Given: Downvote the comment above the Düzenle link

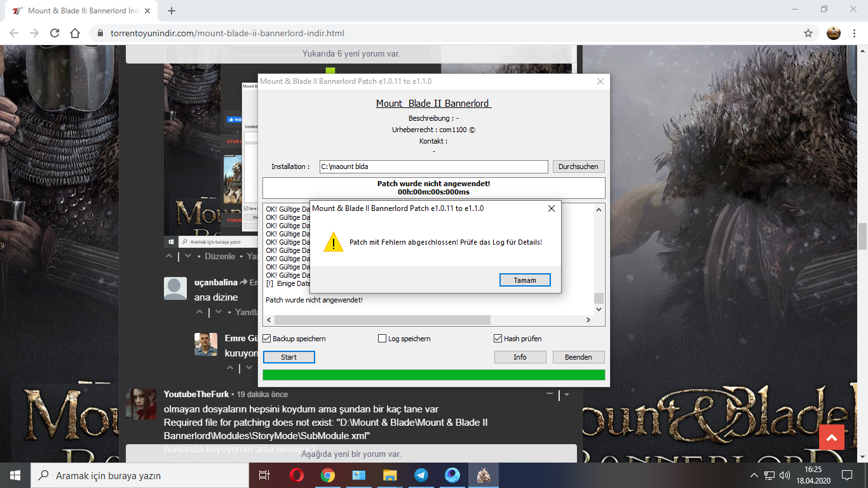Looking at the screenshot, I should click(x=188, y=256).
